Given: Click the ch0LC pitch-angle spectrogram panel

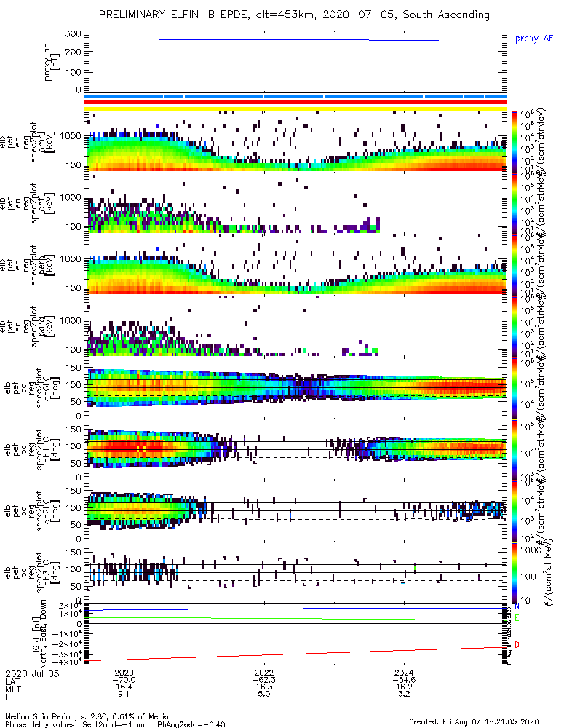Looking at the screenshot, I should (295, 387).
